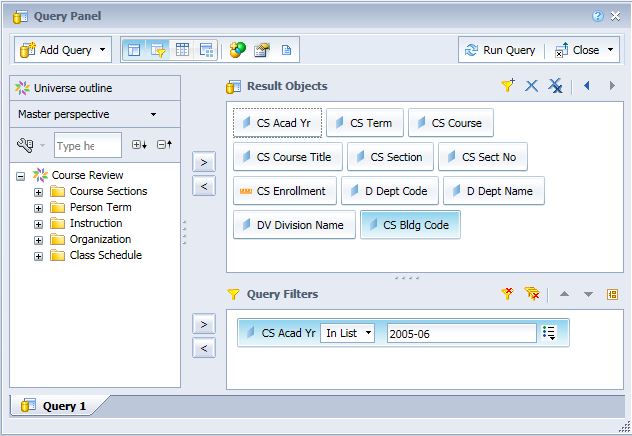Click the add to Result Objects arrow button
The width and height of the screenshot is (632, 436).
[x=204, y=162]
